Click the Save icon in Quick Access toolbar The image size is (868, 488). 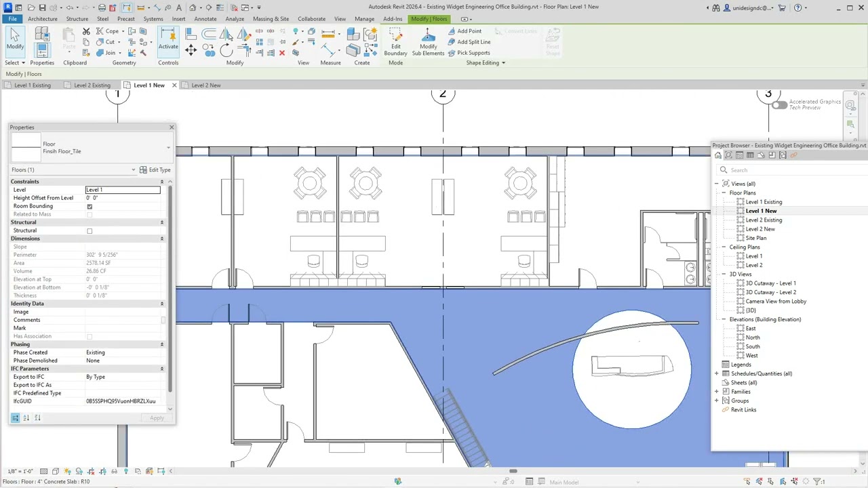tap(42, 7)
